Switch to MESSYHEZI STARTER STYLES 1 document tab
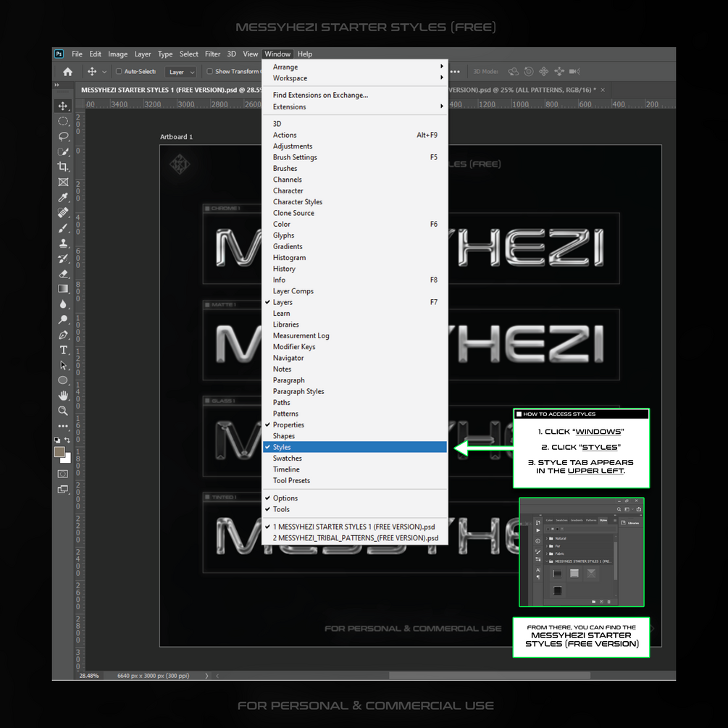 point(171,90)
